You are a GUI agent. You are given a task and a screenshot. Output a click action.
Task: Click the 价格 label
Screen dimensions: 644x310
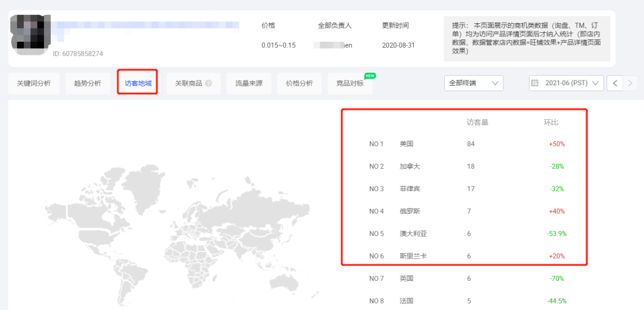click(268, 26)
